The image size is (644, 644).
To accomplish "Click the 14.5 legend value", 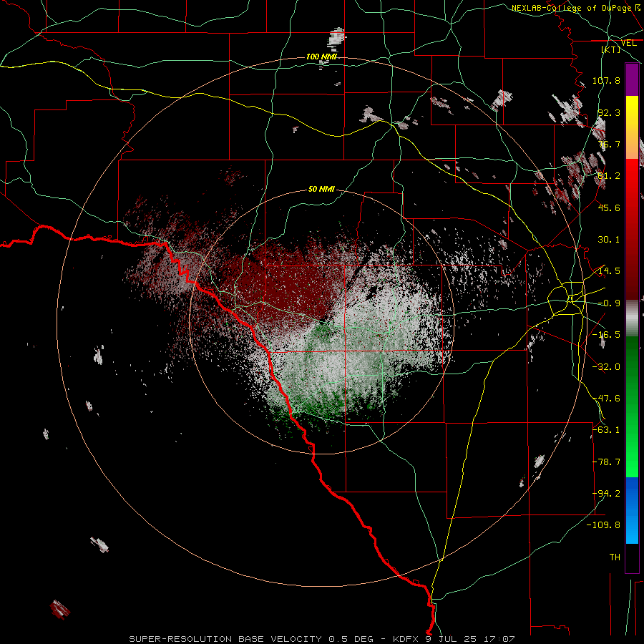I will (x=609, y=271).
